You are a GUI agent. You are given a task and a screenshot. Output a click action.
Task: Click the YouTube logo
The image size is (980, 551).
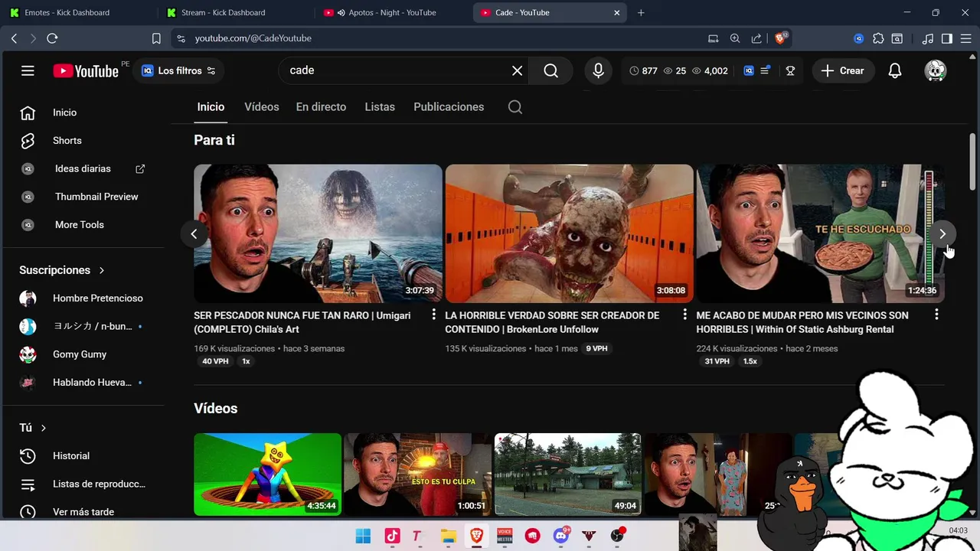click(86, 70)
